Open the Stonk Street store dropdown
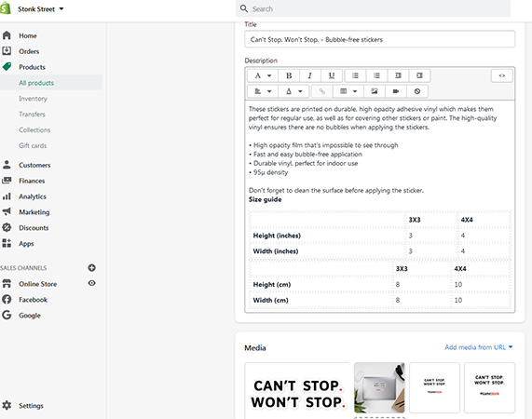The image size is (532, 419). click(40, 9)
